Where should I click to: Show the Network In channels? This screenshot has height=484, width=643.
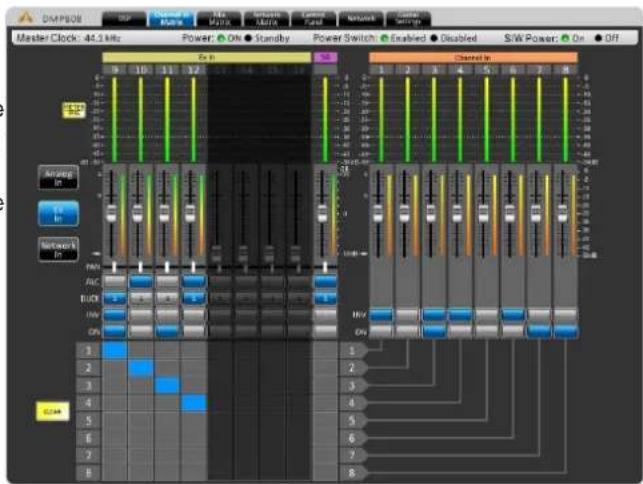click(x=58, y=249)
